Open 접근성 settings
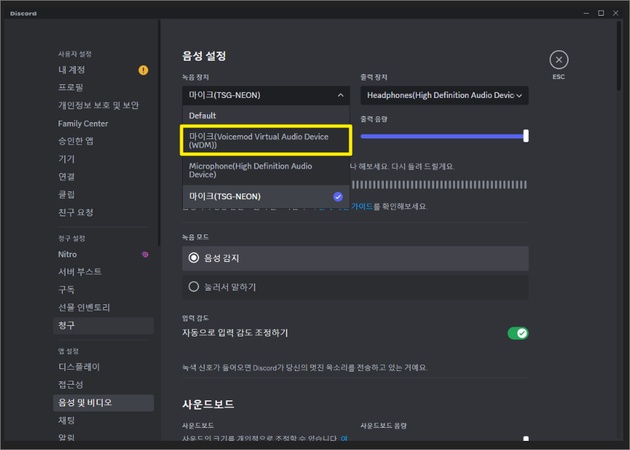This screenshot has width=630, height=450. tap(71, 385)
